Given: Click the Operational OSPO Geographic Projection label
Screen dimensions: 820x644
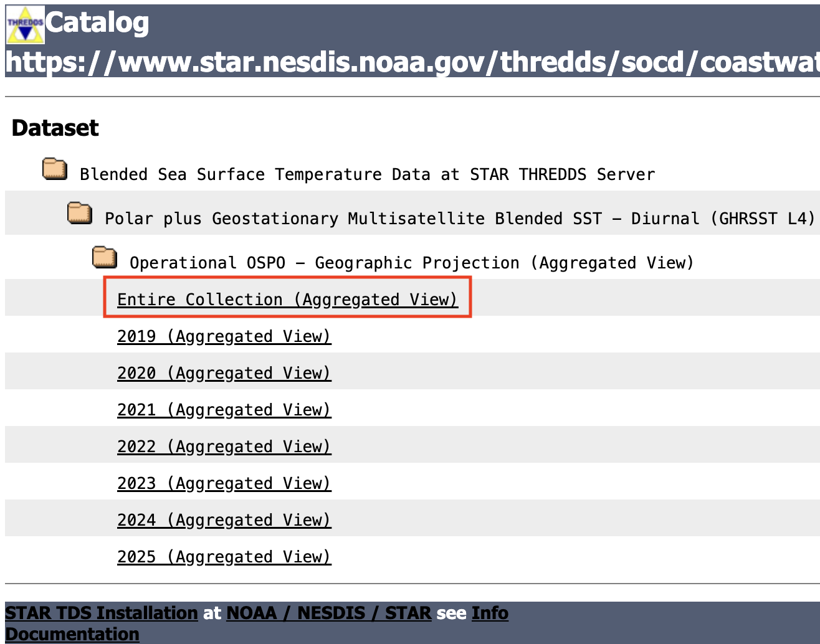Looking at the screenshot, I should (412, 263).
